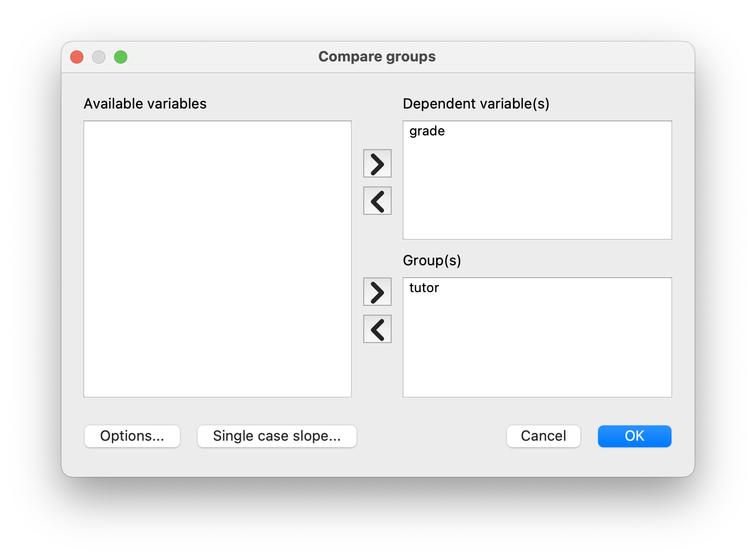
Task: Cancel the Compare groups dialog
Action: point(543,436)
